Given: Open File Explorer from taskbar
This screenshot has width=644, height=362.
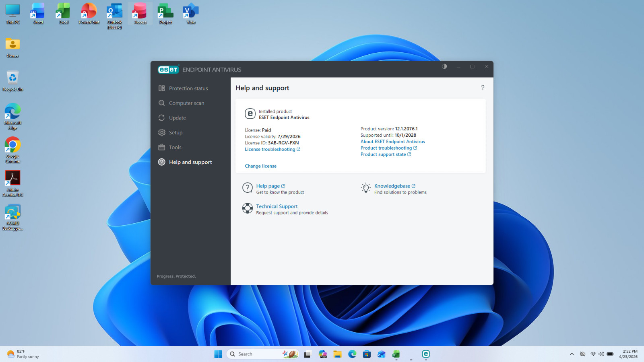Looking at the screenshot, I should 337,354.
